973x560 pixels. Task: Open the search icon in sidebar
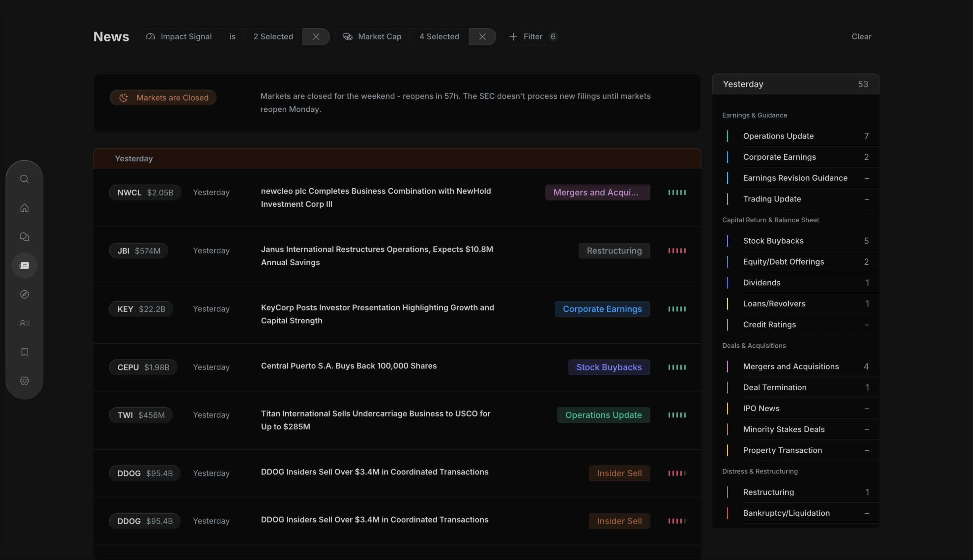tap(24, 179)
